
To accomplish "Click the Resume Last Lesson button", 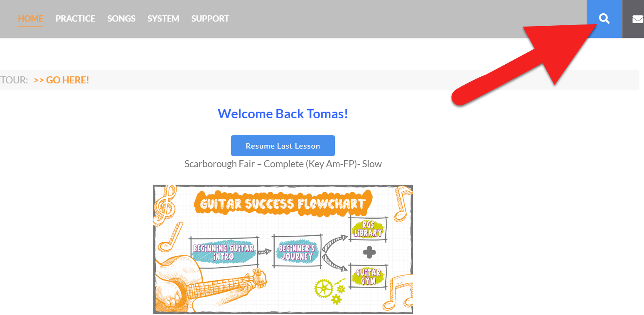I will pos(283,146).
